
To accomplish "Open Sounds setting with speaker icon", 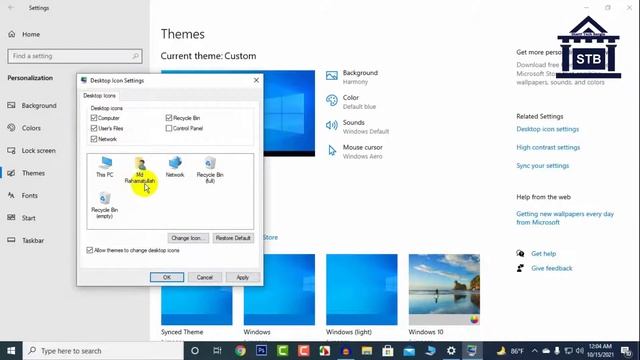I will 357,127.
